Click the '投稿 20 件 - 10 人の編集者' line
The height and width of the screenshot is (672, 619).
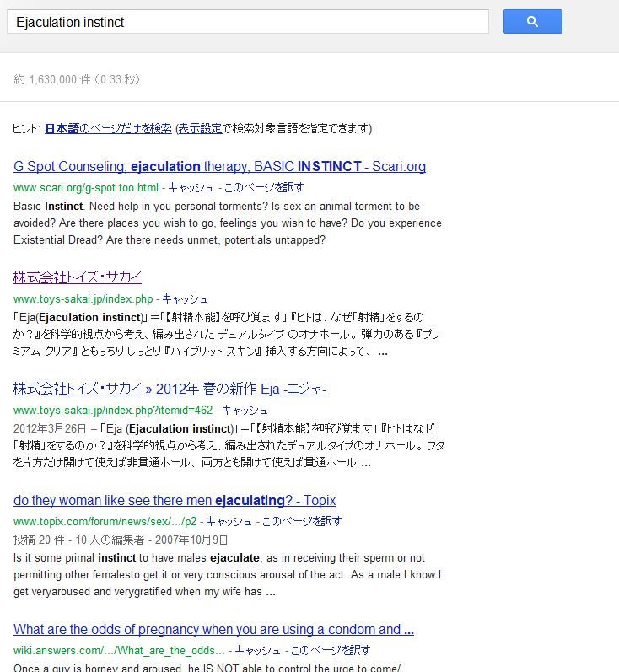tap(78, 540)
